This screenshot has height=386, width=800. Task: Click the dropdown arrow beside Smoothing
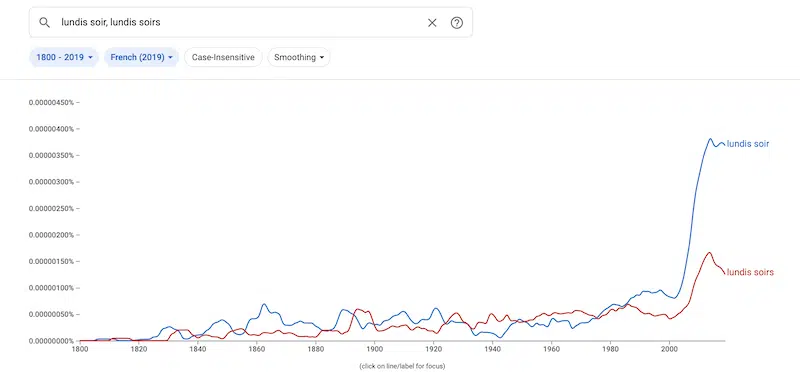[x=322, y=58]
